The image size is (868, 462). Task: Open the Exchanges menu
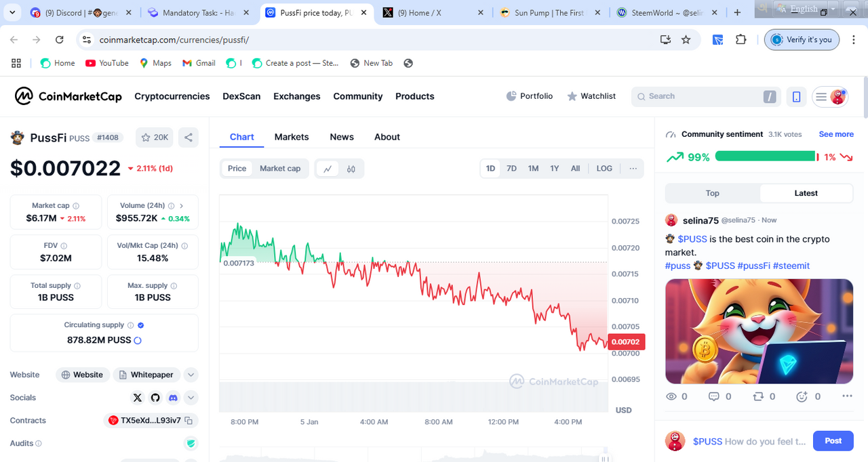point(297,96)
